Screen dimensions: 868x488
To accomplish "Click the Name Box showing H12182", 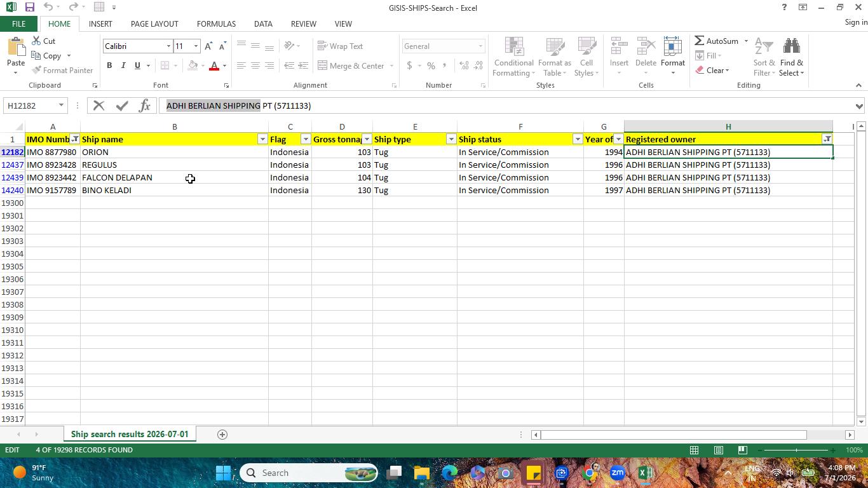I will pyautogui.click(x=31, y=105).
